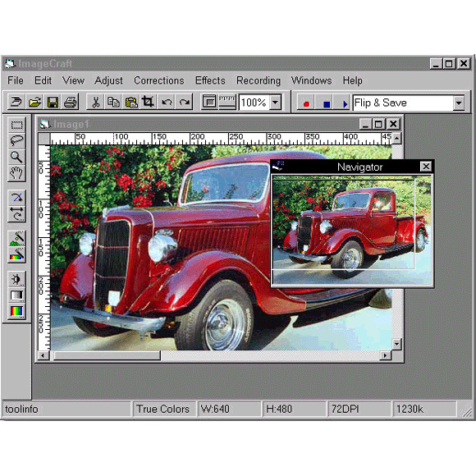Open the Recording menu
Viewport: 476px width, 476px height.
pyautogui.click(x=259, y=80)
